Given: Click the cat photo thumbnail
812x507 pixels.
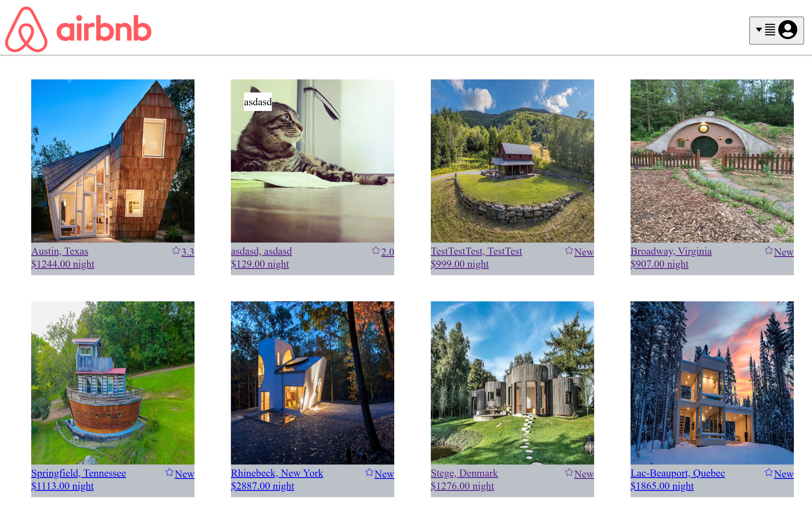Looking at the screenshot, I should click(312, 161).
